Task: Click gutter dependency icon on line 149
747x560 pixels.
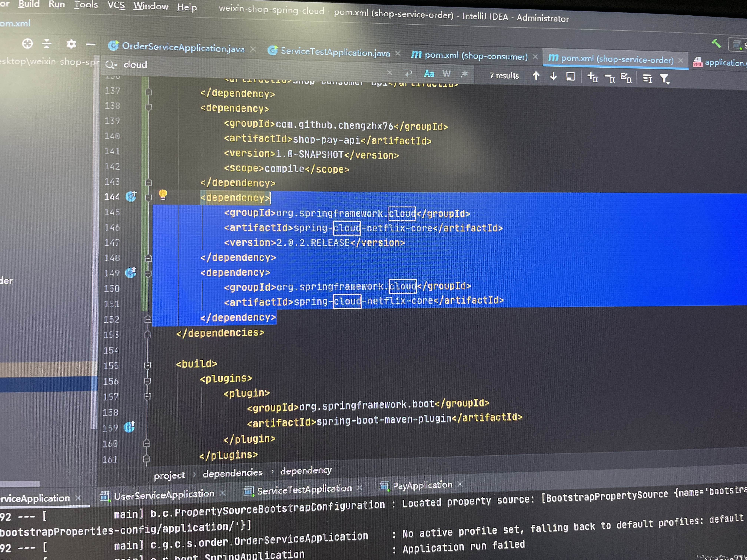Action: point(131,272)
